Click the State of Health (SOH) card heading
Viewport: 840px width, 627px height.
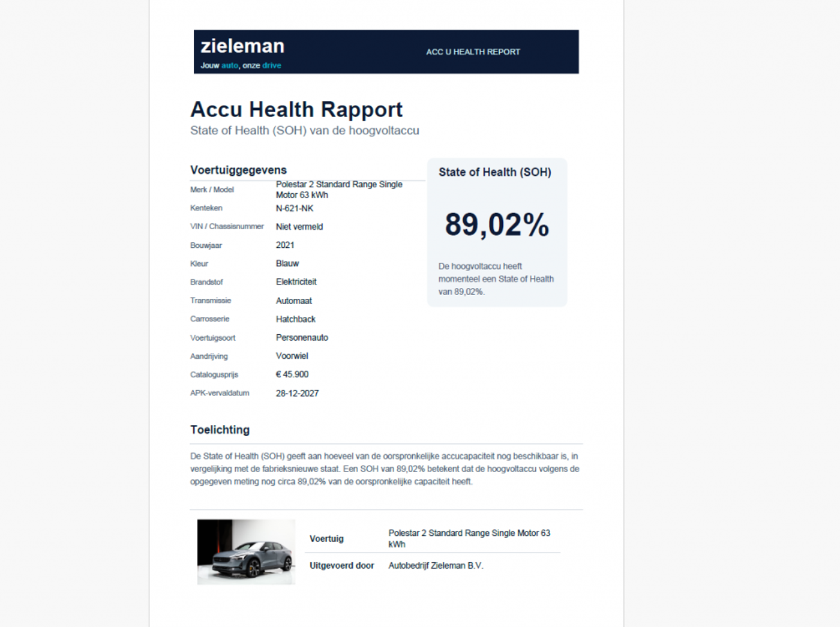tap(495, 173)
